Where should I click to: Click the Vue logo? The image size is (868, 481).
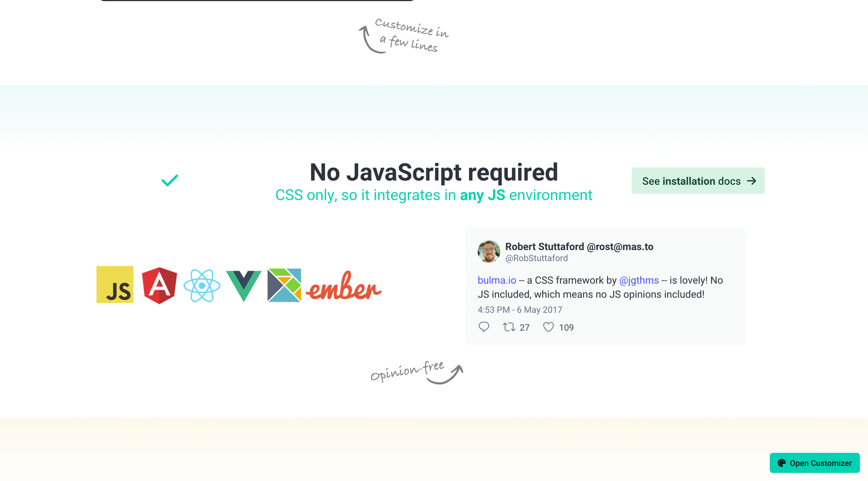click(x=243, y=286)
